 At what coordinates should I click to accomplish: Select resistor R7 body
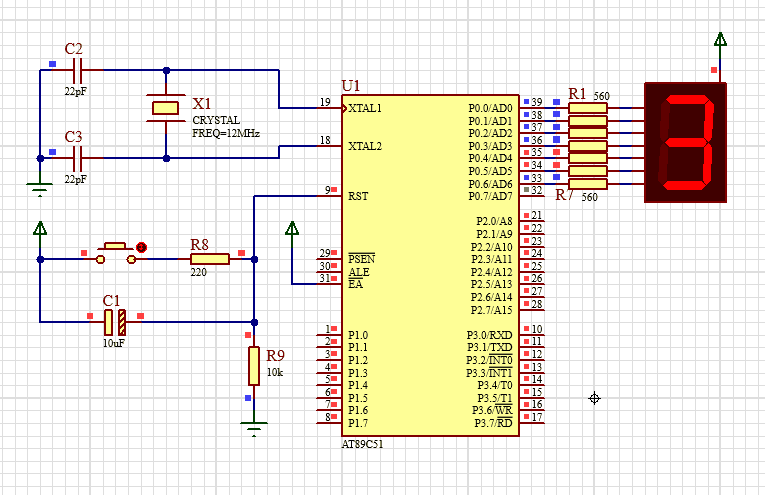coord(588,184)
